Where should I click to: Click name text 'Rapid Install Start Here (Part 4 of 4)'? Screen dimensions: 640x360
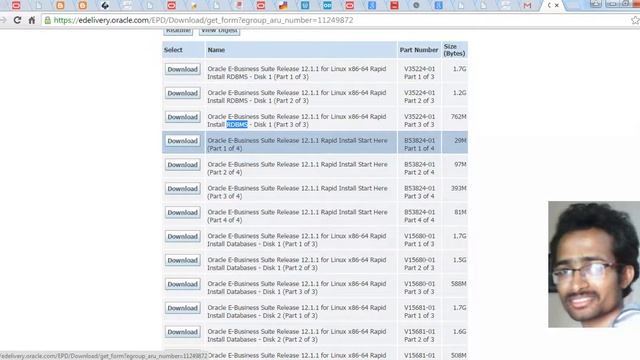click(297, 216)
